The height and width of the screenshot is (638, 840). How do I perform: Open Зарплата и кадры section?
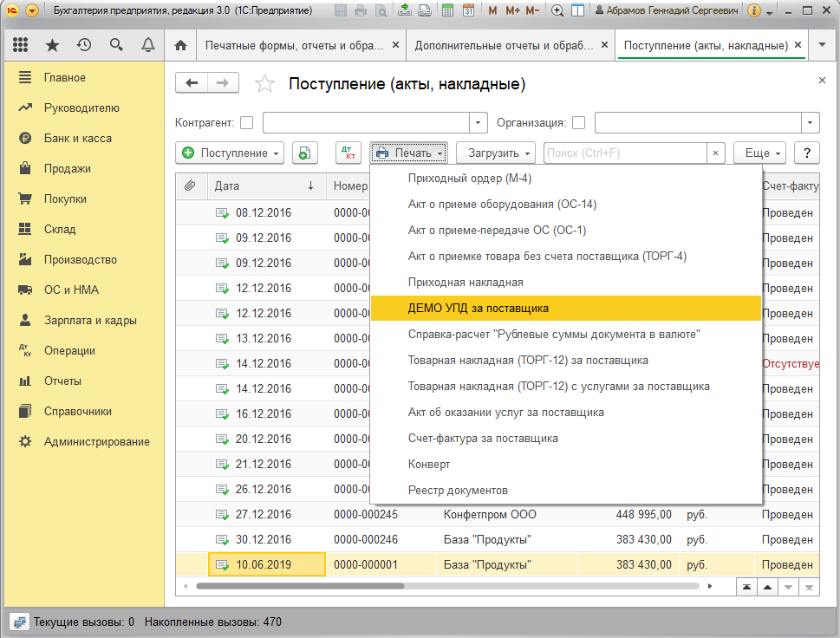[90, 321]
